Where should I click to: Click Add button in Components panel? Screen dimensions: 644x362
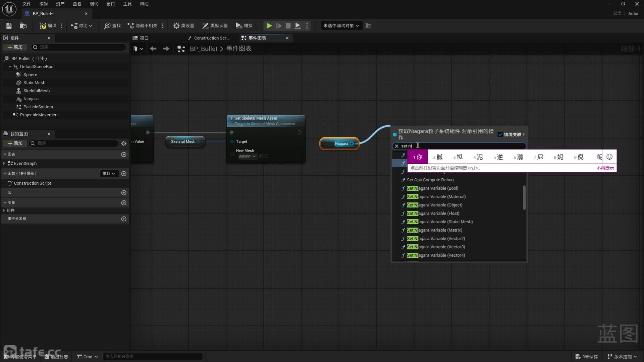point(15,47)
